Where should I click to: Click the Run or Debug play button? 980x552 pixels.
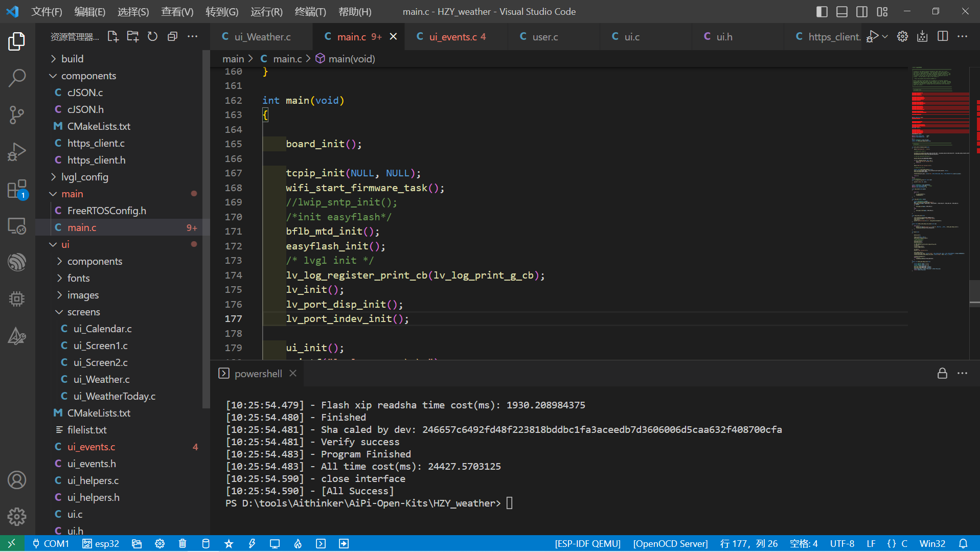[x=873, y=36]
